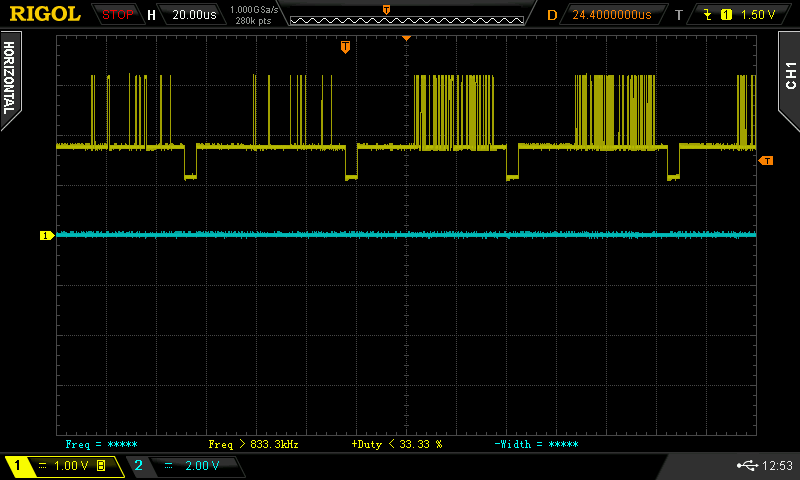This screenshot has width=800, height=480.
Task: Click the 1.000GSa/s sample rate readout
Action: pos(254,10)
